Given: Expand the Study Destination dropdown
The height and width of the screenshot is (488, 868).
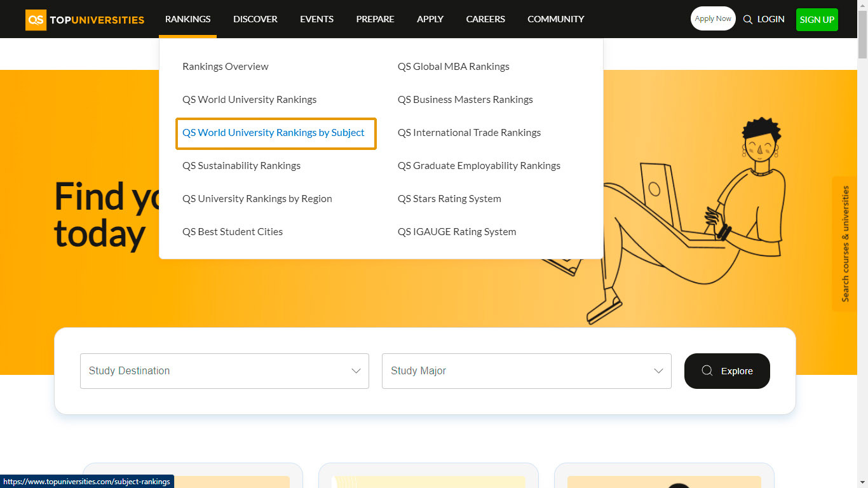Looking at the screenshot, I should tap(224, 371).
